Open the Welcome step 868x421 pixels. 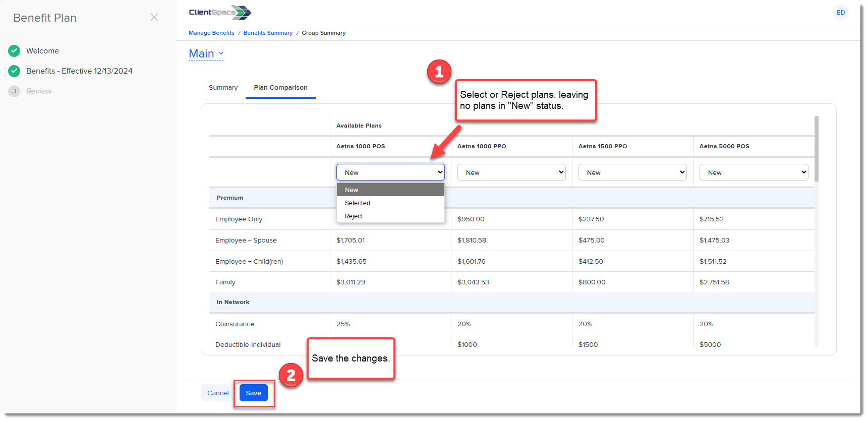(42, 51)
